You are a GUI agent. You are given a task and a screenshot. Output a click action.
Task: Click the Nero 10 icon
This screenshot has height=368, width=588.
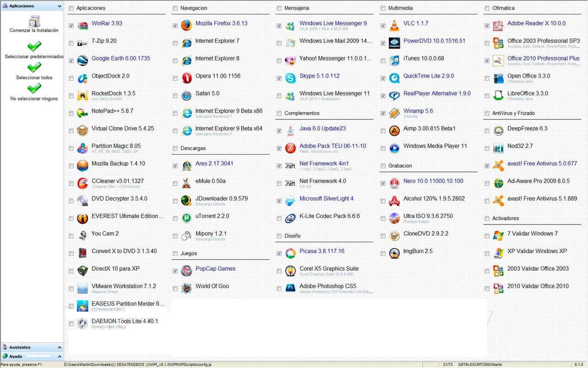click(x=394, y=183)
